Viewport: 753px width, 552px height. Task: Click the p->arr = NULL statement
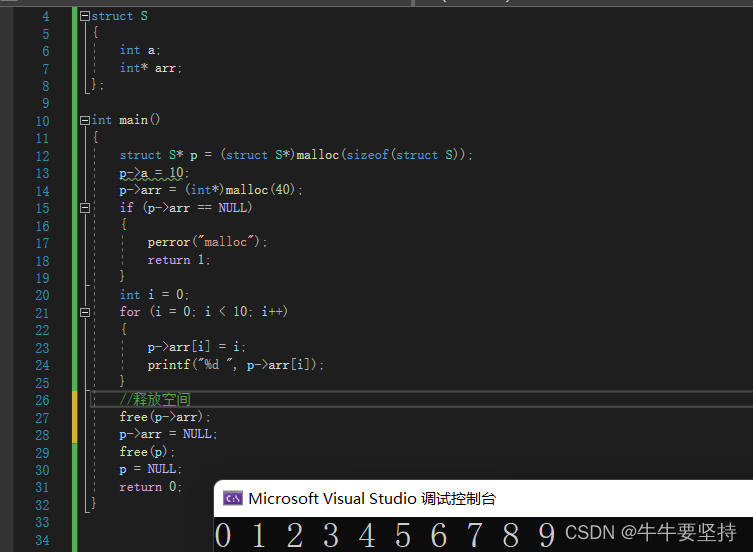(168, 434)
